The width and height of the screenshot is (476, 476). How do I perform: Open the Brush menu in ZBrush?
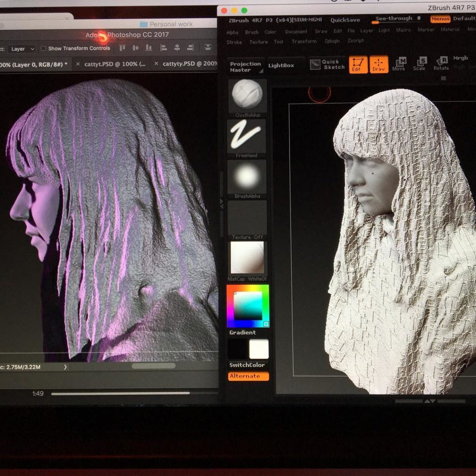(251, 32)
